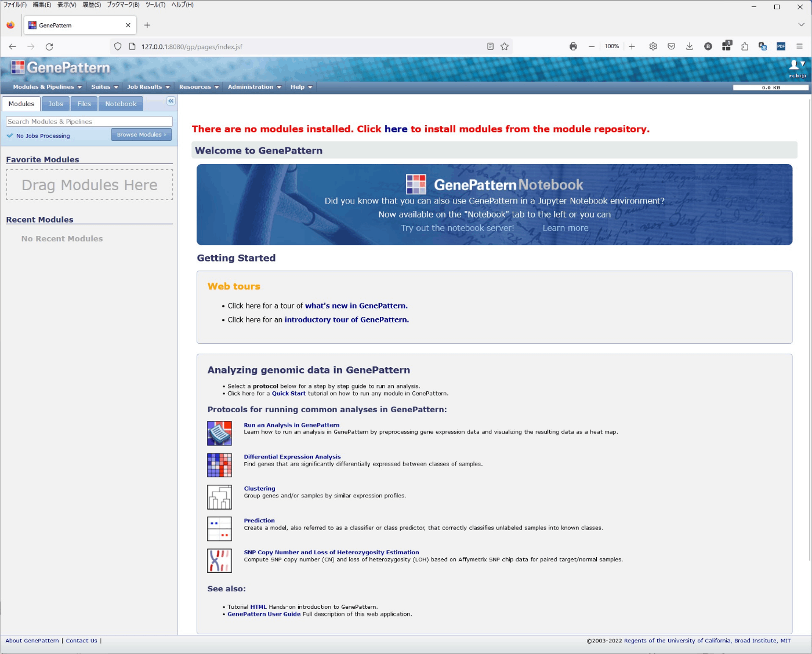Click the Prediction protocol icon

(219, 529)
